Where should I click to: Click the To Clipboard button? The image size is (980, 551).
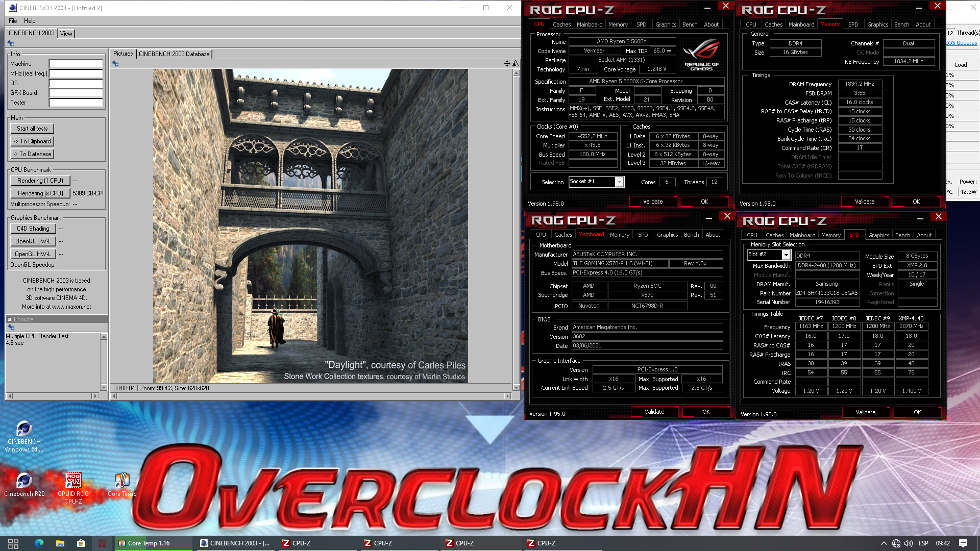click(32, 141)
